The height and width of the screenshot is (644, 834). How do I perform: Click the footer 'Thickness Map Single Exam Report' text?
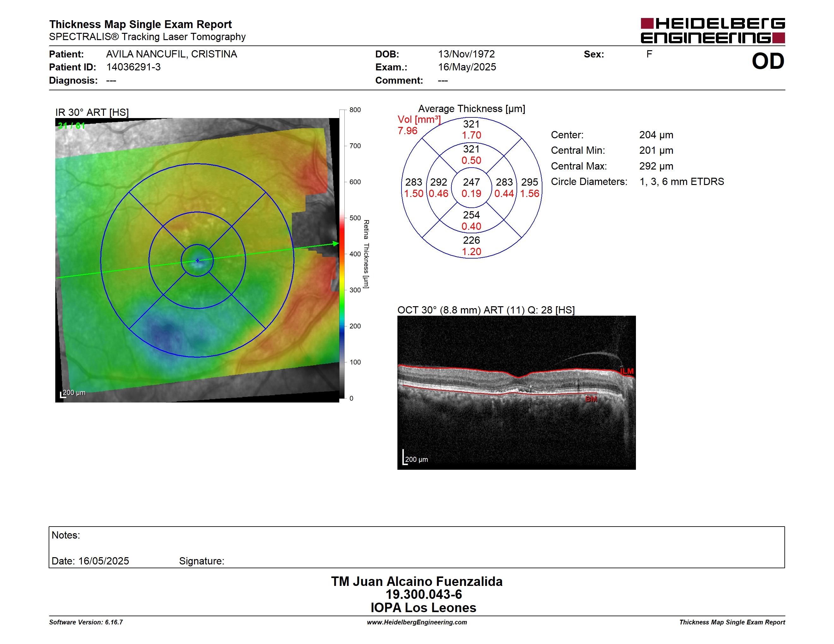(732, 622)
